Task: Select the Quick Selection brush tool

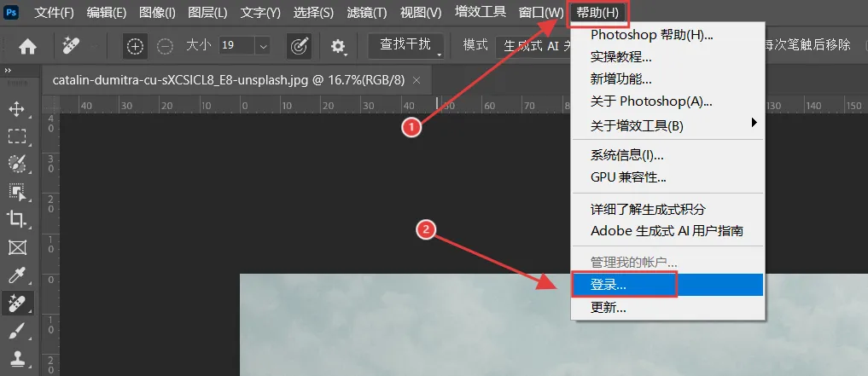Action: pos(16,164)
